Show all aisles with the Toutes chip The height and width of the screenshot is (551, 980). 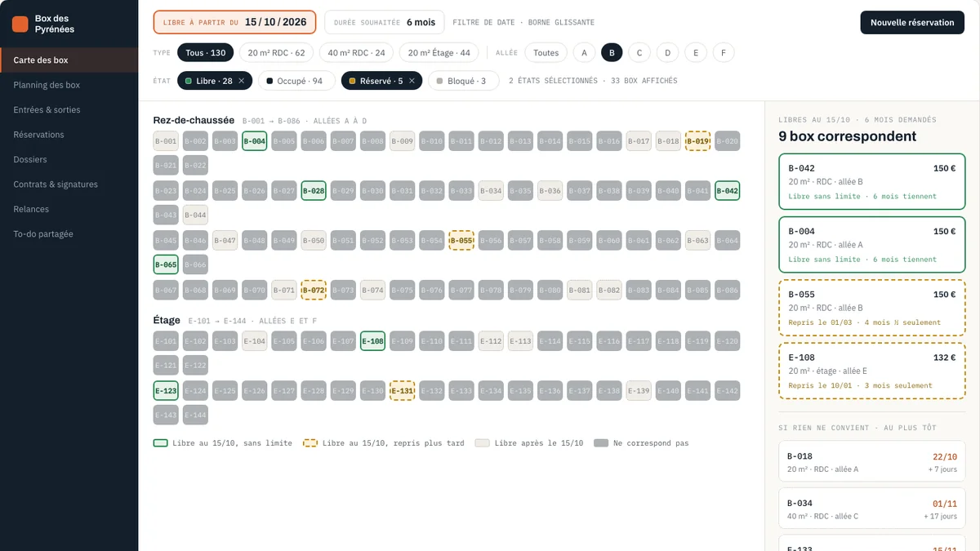(x=546, y=53)
